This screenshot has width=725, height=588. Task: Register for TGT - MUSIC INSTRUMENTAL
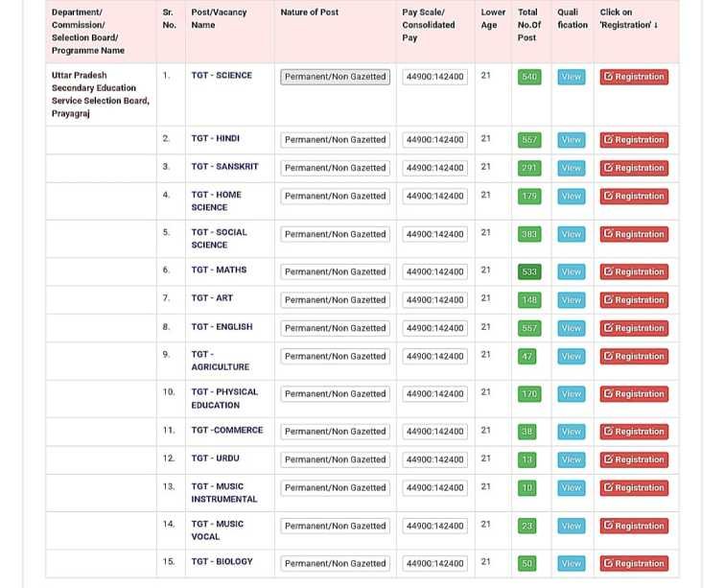click(634, 488)
